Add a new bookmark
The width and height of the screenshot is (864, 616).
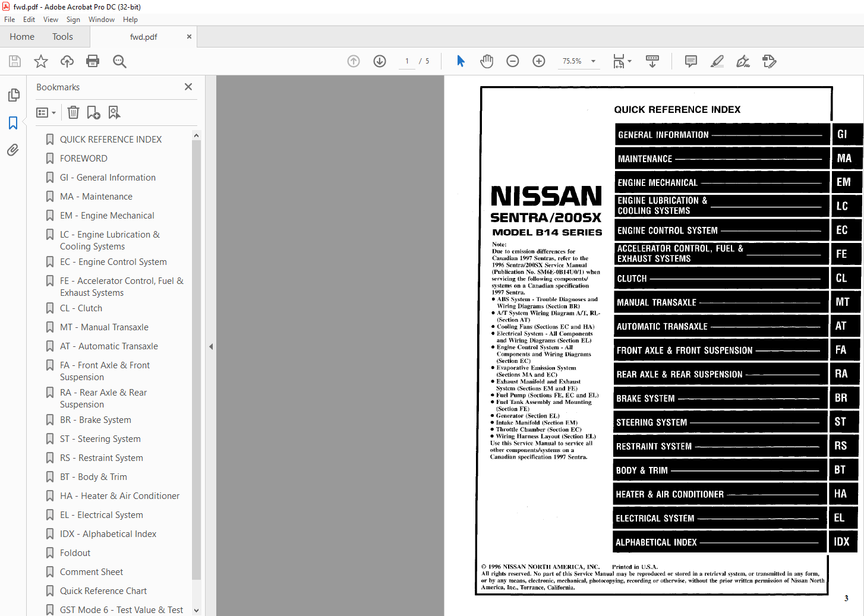pyautogui.click(x=94, y=112)
